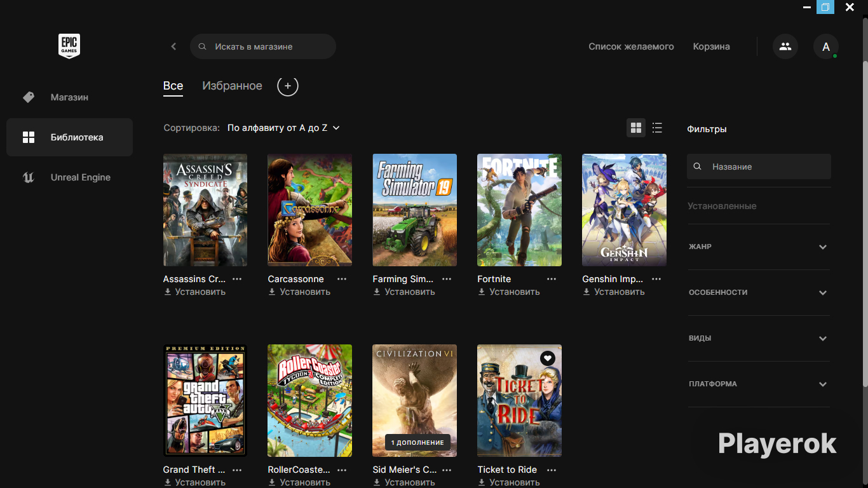Open the user profile avatar
Screen dimensions: 868x488
click(825, 46)
